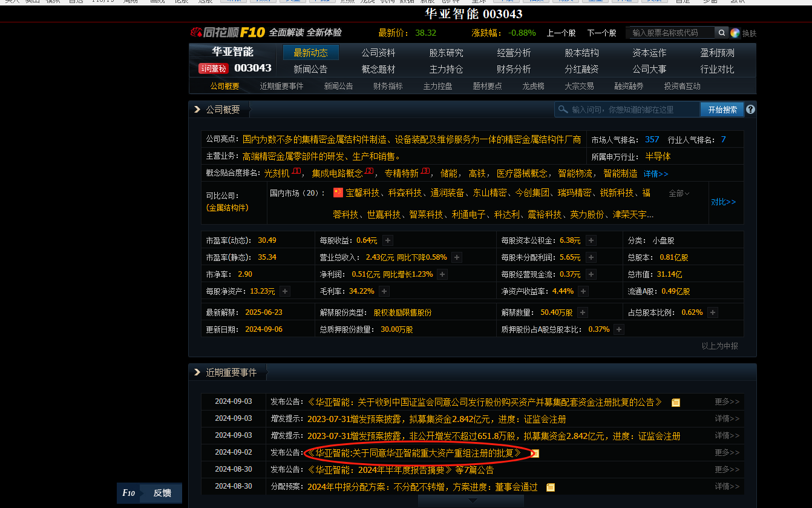Viewport: 812px width, 508px height.
Task: Select the 融资融券 sub-tab
Action: point(629,86)
